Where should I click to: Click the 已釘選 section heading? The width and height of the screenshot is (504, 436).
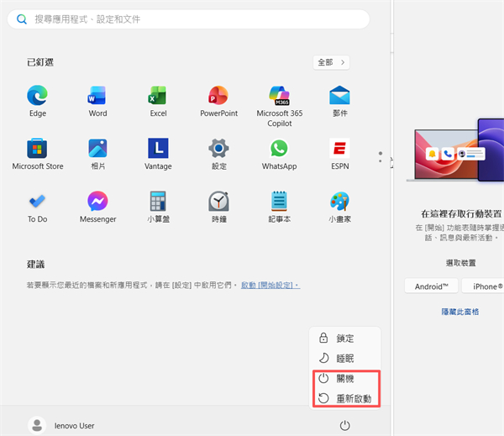(40, 62)
